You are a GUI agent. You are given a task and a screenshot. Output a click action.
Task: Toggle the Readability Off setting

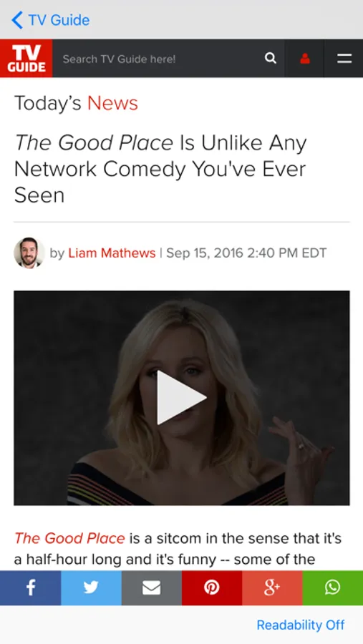pyautogui.click(x=301, y=625)
